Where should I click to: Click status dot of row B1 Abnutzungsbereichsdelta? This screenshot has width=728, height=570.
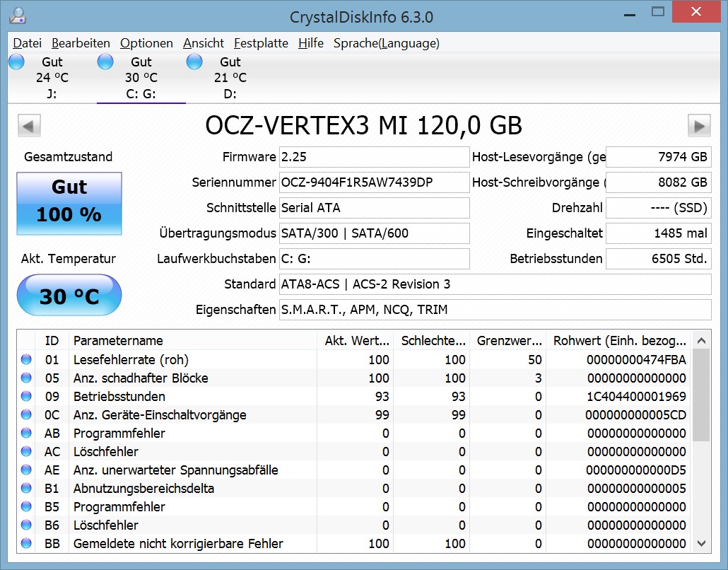tap(26, 488)
